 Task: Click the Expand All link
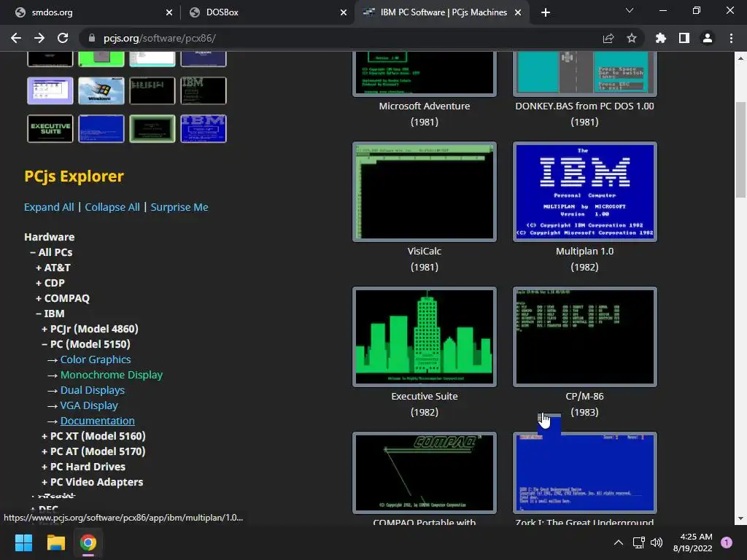[49, 207]
